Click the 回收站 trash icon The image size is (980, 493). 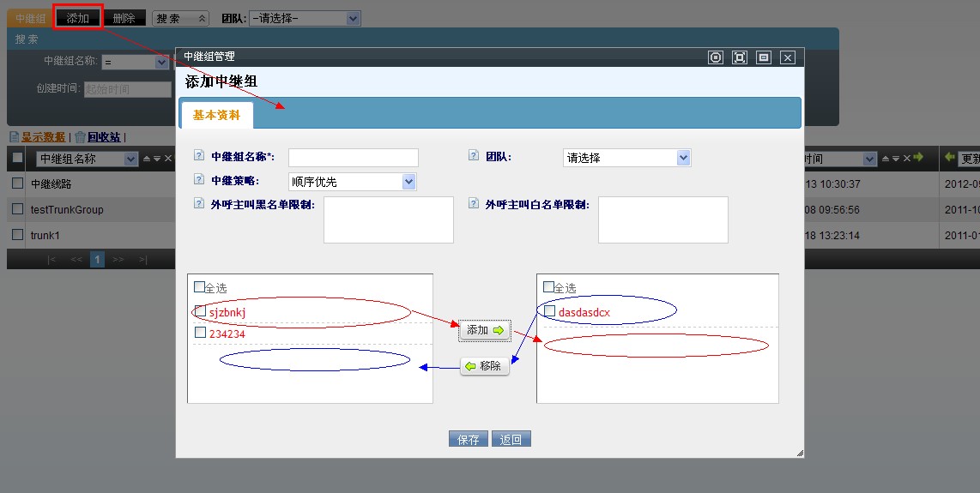[x=80, y=137]
